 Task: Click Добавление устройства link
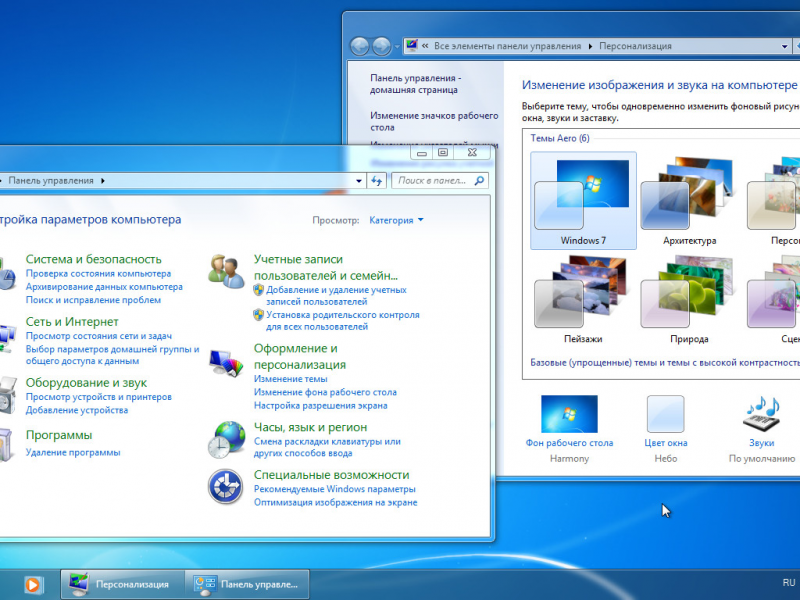click(x=77, y=410)
